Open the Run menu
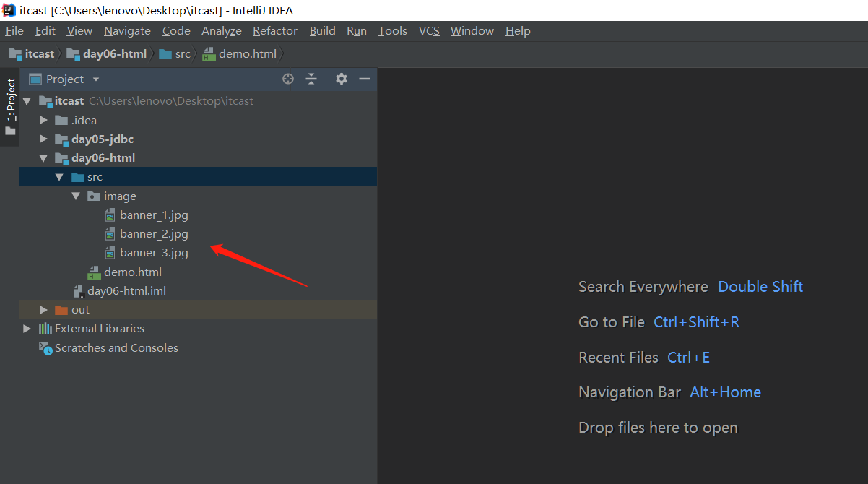 point(357,30)
